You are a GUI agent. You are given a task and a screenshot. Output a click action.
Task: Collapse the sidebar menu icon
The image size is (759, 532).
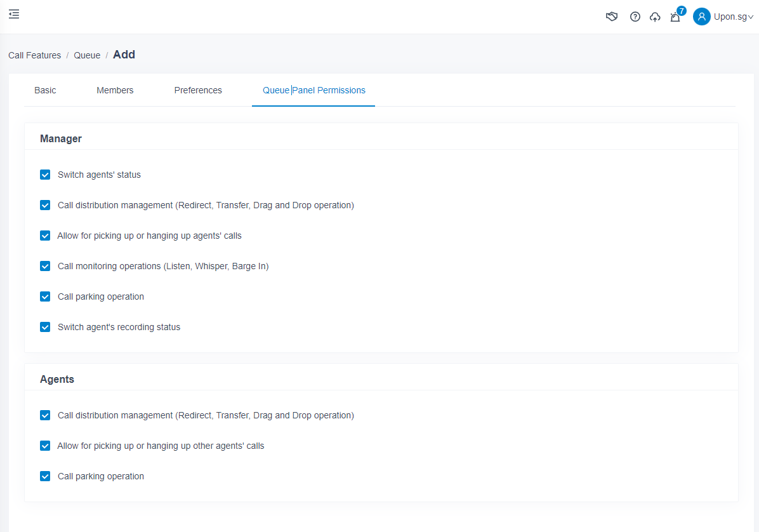(x=14, y=14)
